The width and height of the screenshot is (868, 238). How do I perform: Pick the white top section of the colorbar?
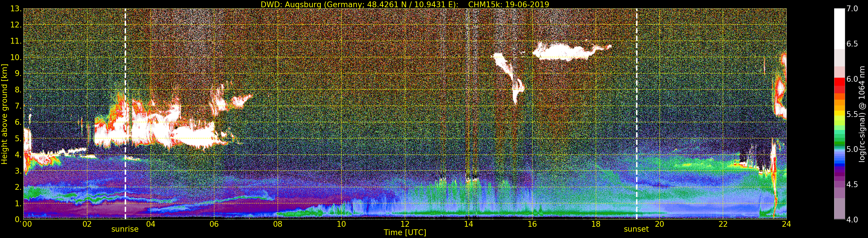[839, 29]
